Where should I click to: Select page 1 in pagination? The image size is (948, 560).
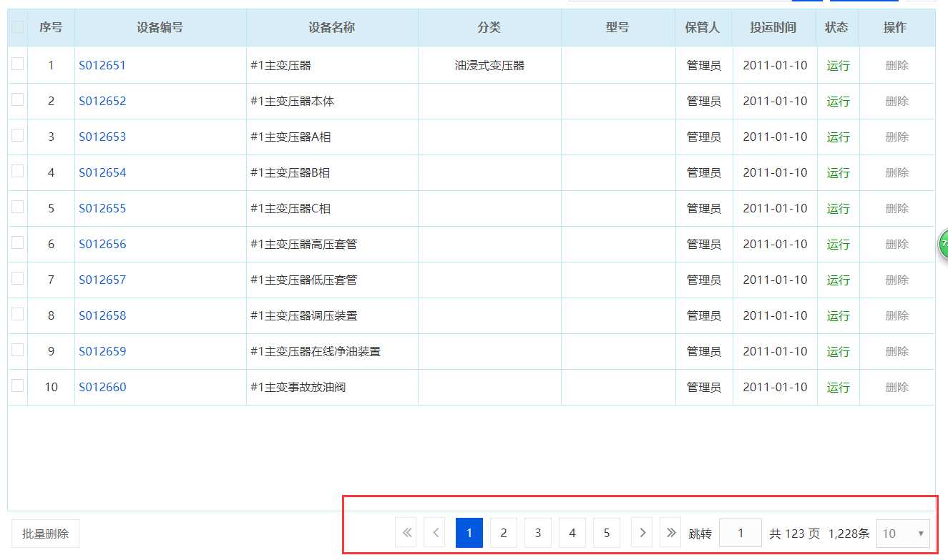pyautogui.click(x=469, y=533)
